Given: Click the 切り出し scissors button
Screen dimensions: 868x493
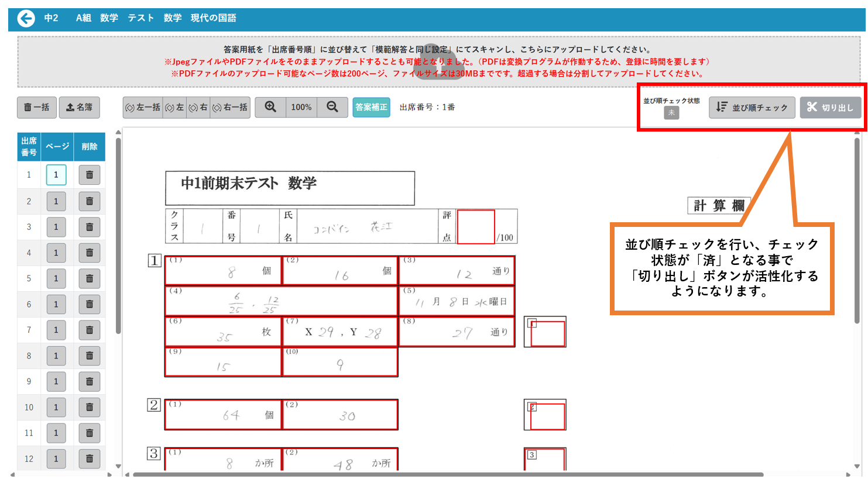Looking at the screenshot, I should click(830, 108).
